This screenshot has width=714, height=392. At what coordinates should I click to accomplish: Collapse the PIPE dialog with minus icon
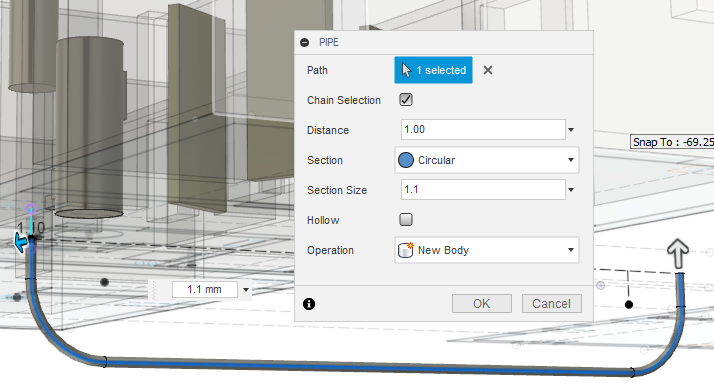(x=305, y=42)
